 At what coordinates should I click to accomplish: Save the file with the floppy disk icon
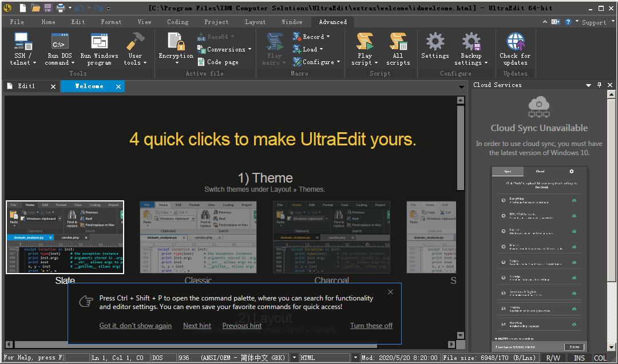coord(47,7)
